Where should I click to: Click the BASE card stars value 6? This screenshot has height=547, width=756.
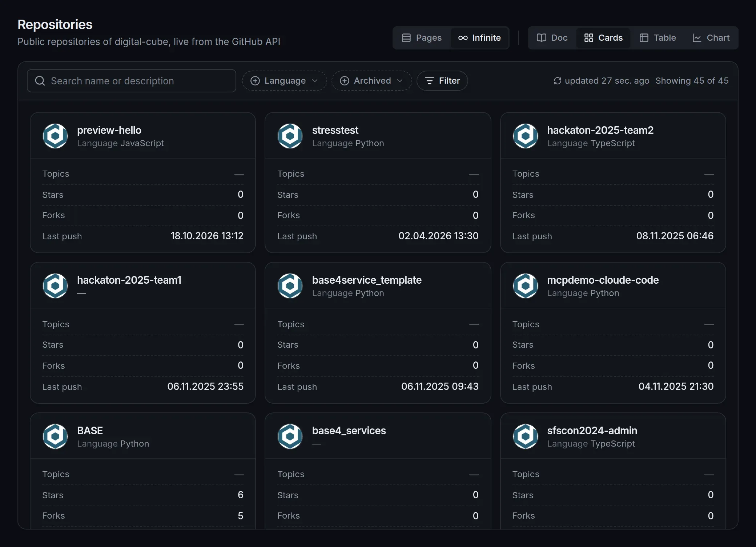(x=241, y=495)
